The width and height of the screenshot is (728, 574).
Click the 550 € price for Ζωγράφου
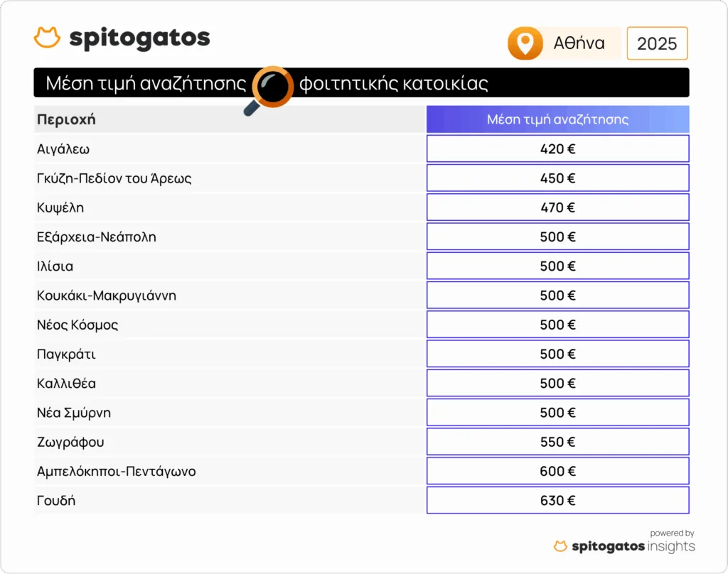click(557, 442)
